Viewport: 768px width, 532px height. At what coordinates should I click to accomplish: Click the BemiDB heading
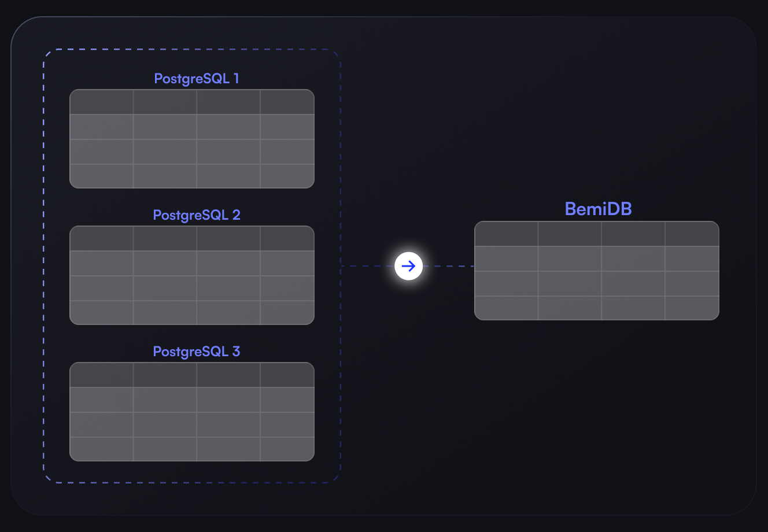tap(598, 209)
